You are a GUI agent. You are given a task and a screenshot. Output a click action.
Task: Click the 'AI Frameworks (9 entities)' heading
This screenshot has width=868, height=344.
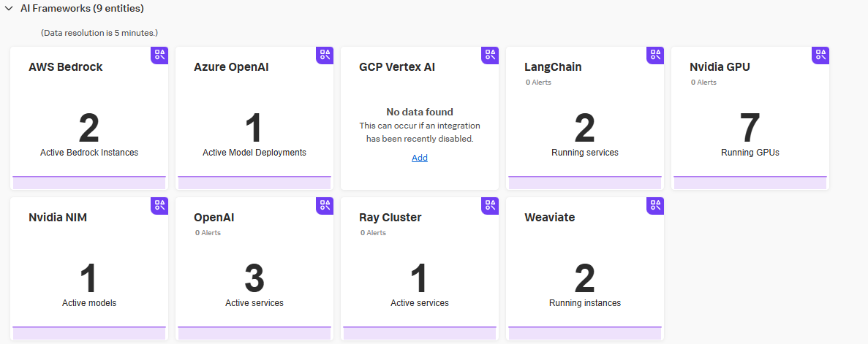(x=82, y=8)
